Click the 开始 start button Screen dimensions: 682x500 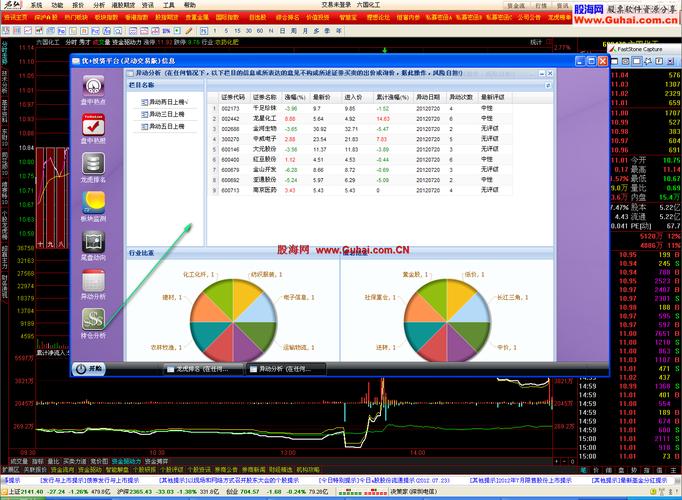[89, 369]
